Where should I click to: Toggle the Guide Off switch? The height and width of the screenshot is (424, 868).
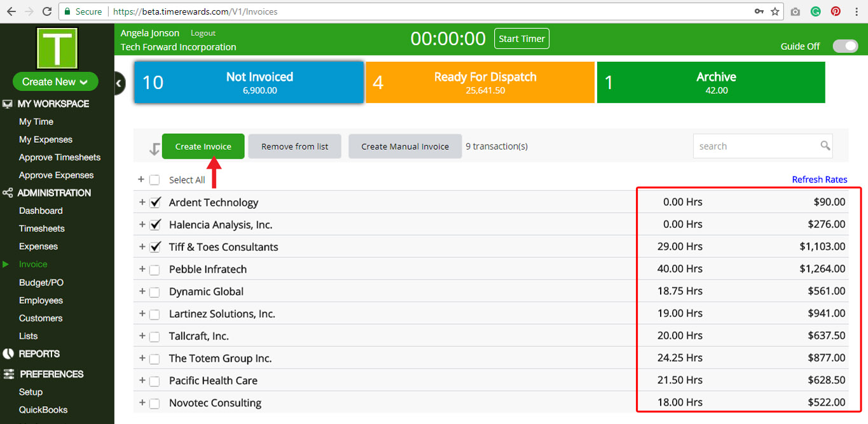point(845,46)
